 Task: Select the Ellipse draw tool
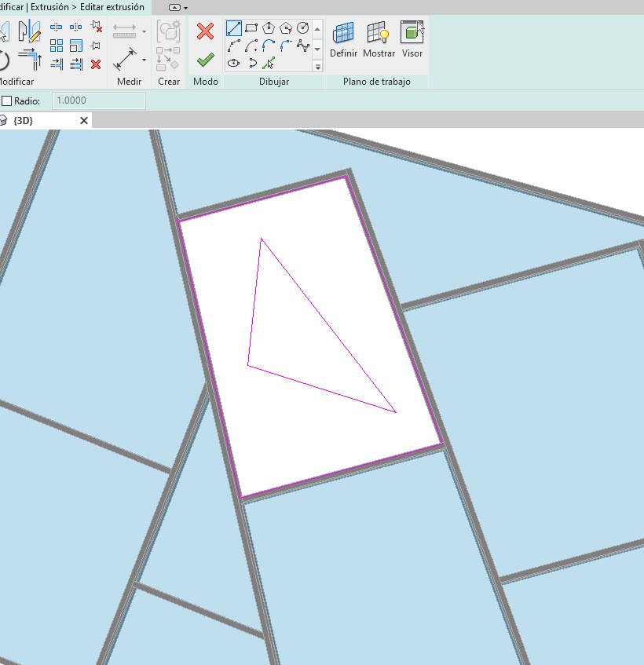[234, 63]
